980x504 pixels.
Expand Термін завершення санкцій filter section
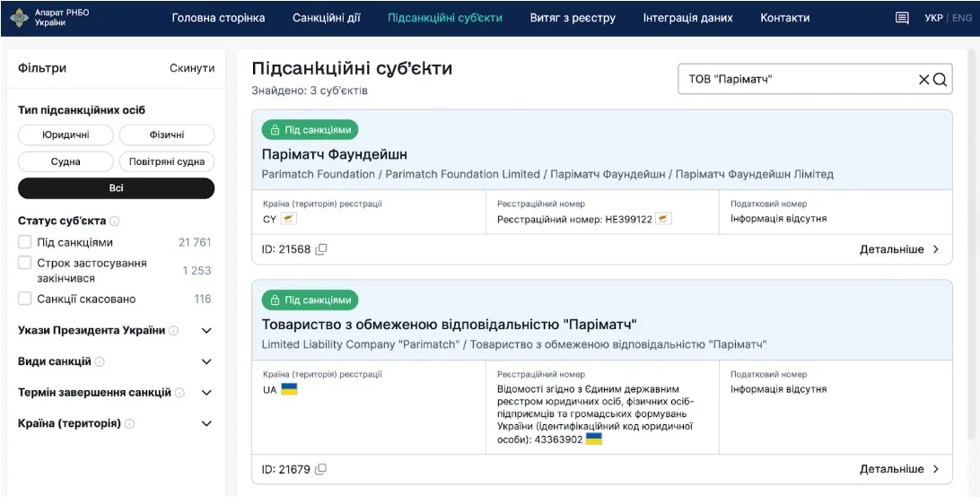click(x=207, y=393)
